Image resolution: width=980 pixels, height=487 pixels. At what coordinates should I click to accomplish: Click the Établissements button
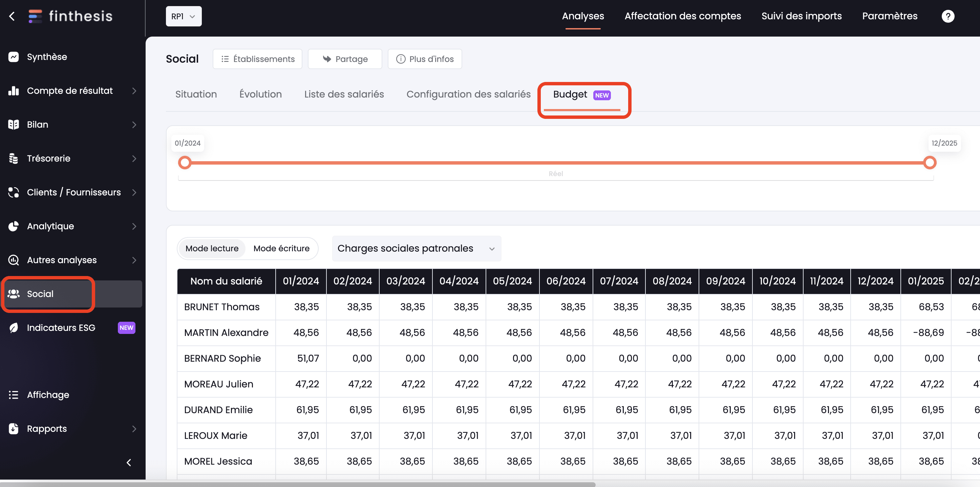[x=258, y=59]
